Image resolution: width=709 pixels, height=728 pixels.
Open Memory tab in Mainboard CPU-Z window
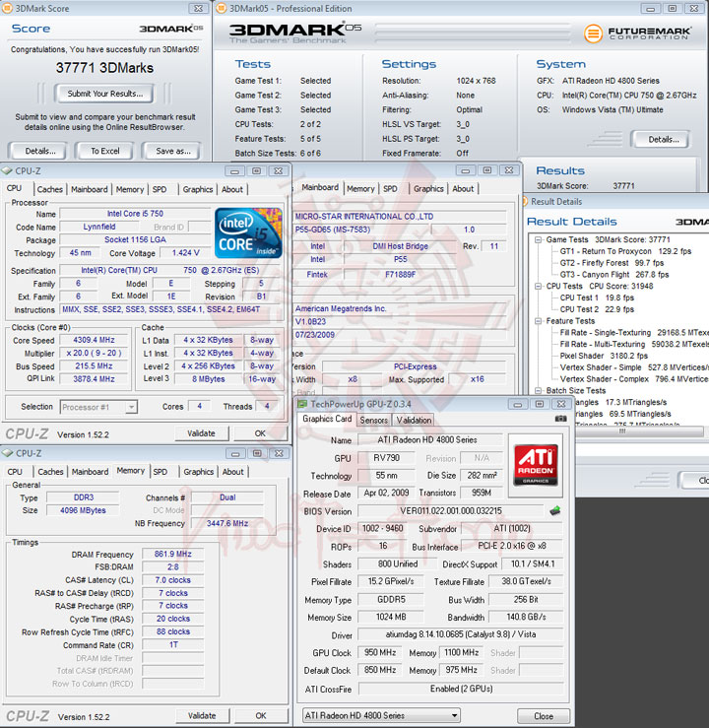(x=360, y=188)
